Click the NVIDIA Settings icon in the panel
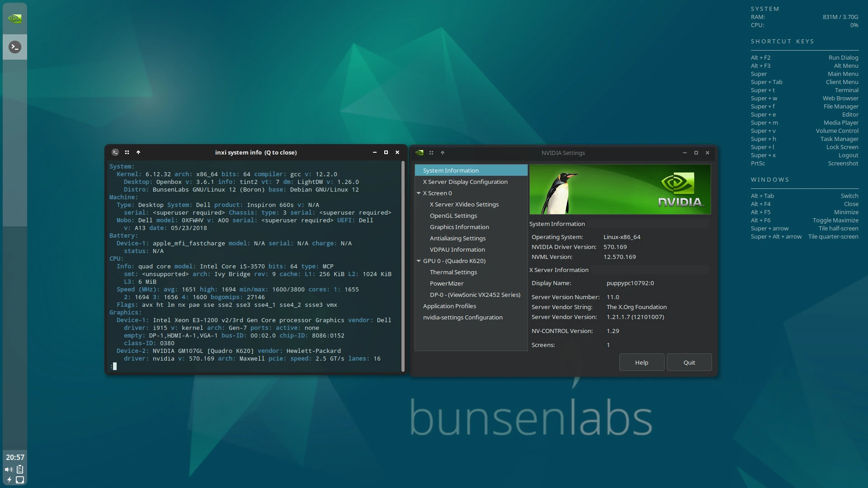The image size is (868, 488). (14, 19)
